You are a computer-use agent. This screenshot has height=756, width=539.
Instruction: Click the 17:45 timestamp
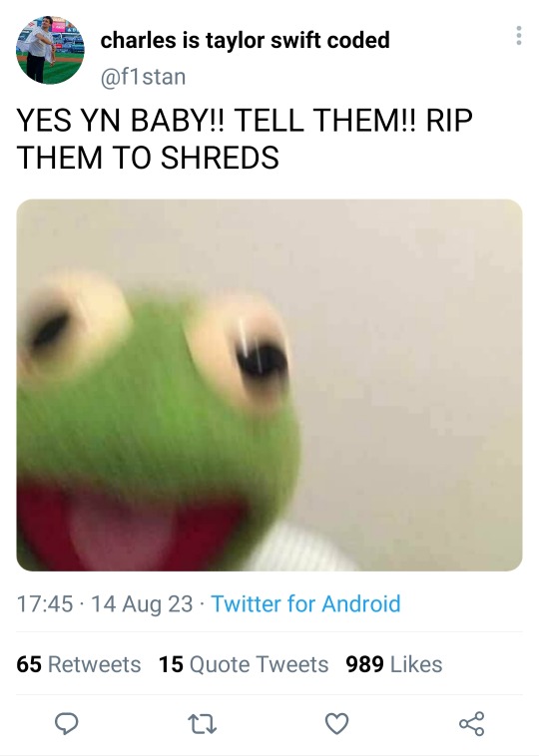44,603
